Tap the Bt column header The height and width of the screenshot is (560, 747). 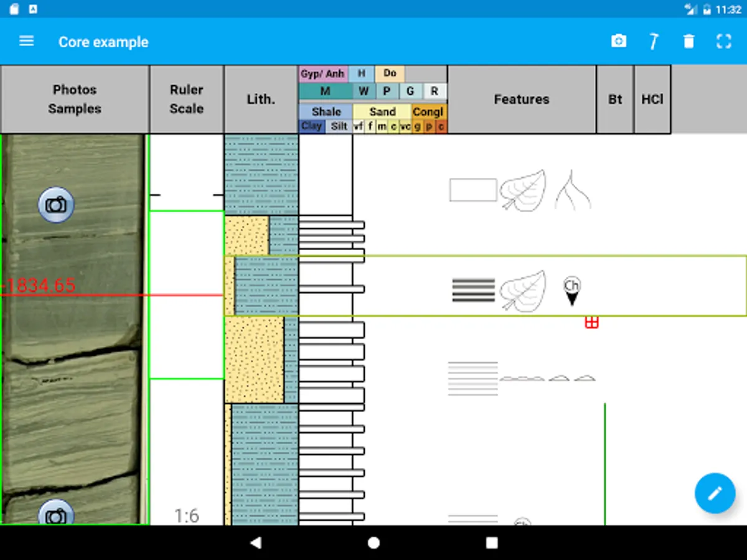pos(615,99)
